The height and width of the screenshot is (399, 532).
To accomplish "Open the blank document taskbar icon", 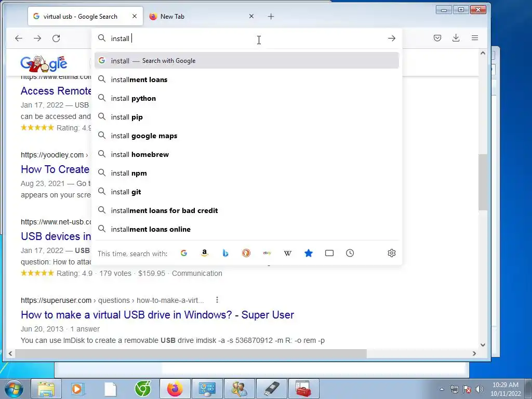I will coord(110,389).
